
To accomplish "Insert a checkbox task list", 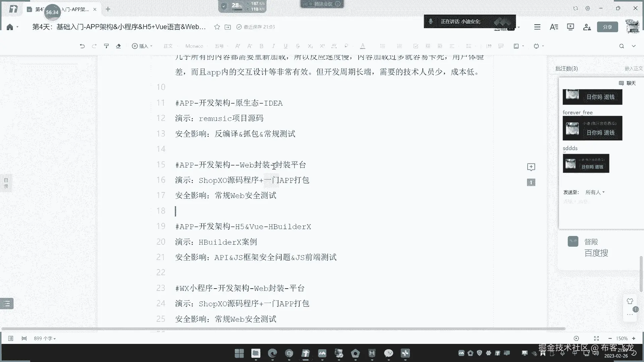I will coord(416,46).
